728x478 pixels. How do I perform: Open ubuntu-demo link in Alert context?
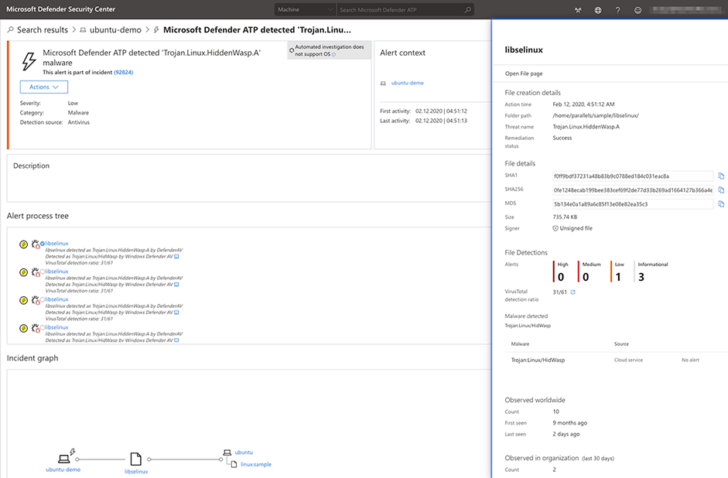coord(407,83)
